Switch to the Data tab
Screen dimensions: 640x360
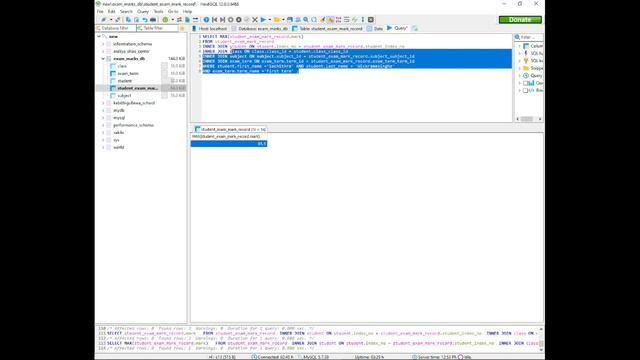[375, 29]
